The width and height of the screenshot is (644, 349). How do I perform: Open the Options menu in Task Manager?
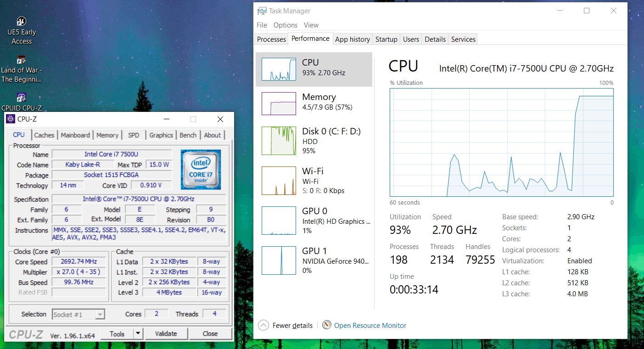point(286,25)
